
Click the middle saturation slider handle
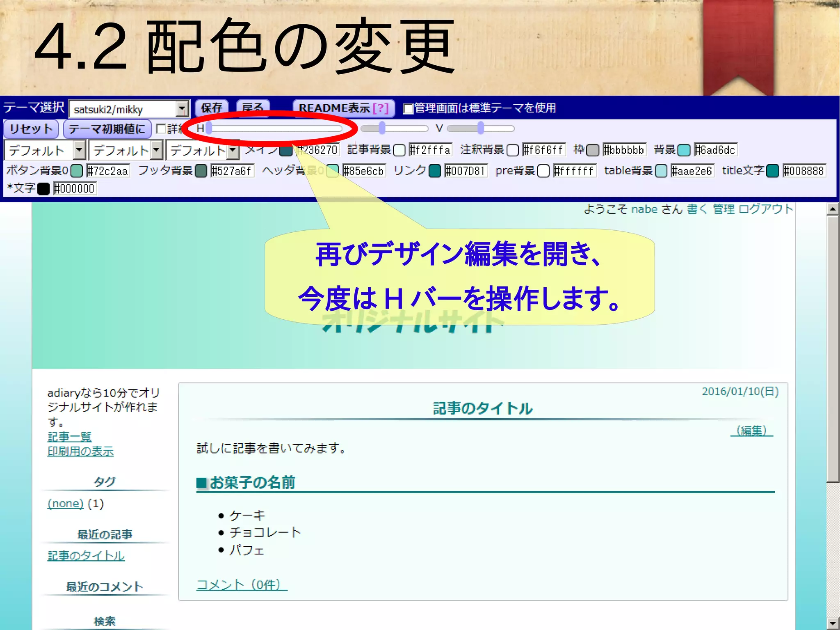pyautogui.click(x=382, y=128)
